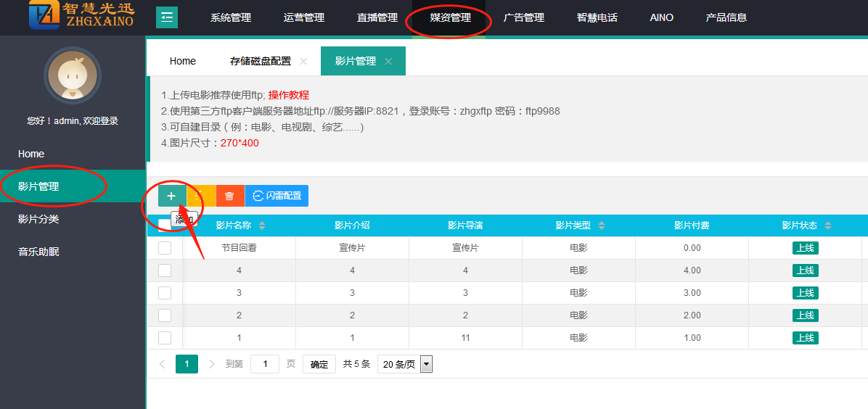
Task: Open 影片分类 in the sidebar
Action: pyautogui.click(x=38, y=219)
